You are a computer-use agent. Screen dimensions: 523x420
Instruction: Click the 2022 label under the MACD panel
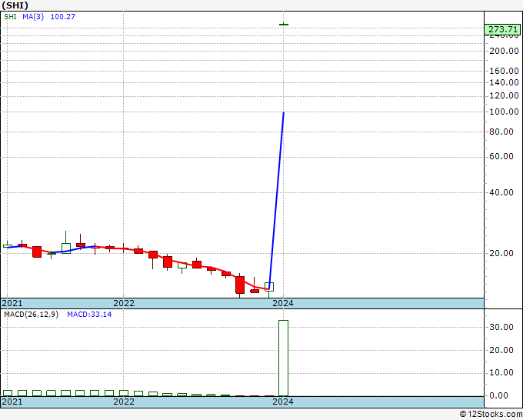pyautogui.click(x=124, y=402)
